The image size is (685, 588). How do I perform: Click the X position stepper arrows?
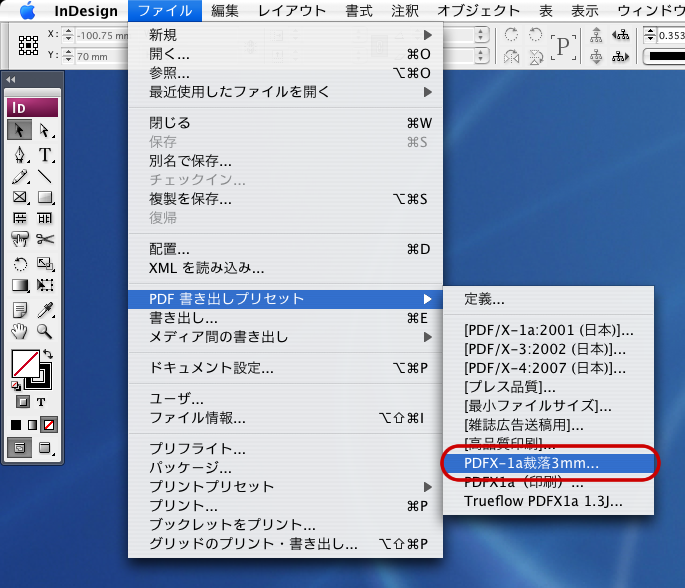[68, 35]
